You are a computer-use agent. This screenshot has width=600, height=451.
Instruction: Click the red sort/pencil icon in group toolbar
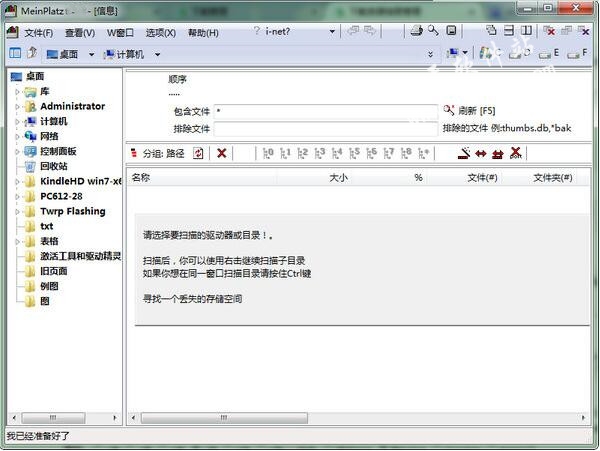(464, 153)
